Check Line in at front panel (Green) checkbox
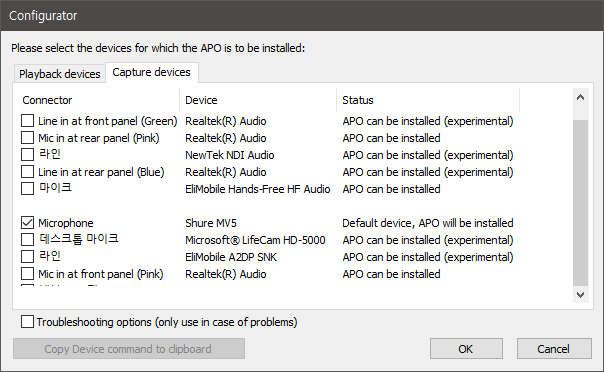604x372 pixels. point(27,121)
